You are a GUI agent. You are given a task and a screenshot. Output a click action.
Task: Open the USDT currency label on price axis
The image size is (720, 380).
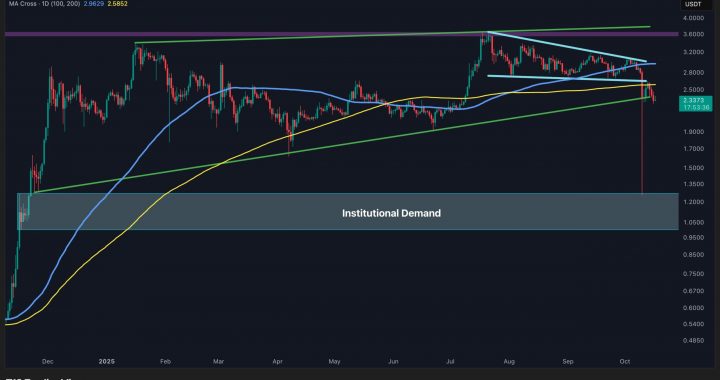tap(692, 4)
